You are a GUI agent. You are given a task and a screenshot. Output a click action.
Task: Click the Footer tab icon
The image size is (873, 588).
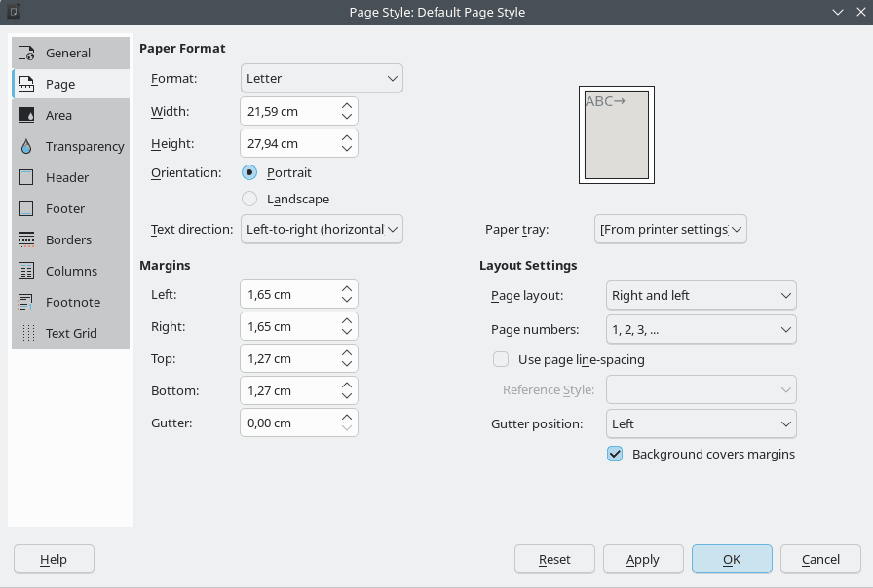(x=27, y=208)
